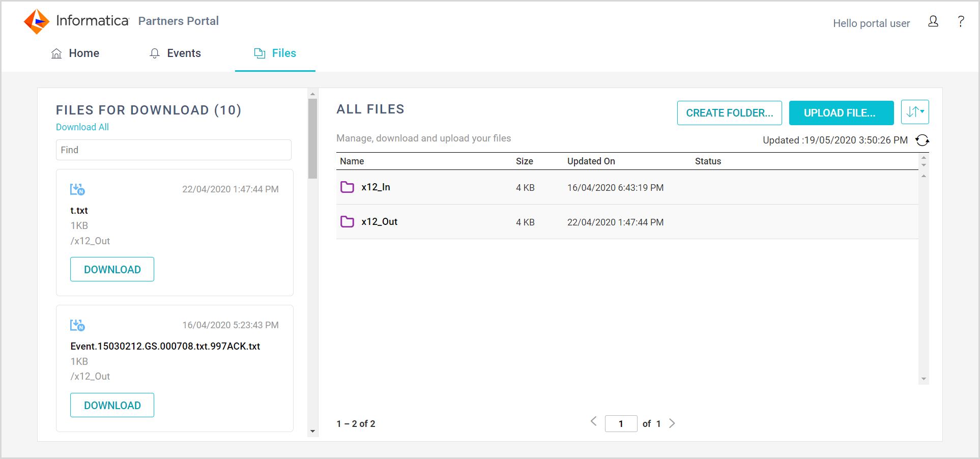
Task: Click the column header sort up arrow
Action: point(924,158)
